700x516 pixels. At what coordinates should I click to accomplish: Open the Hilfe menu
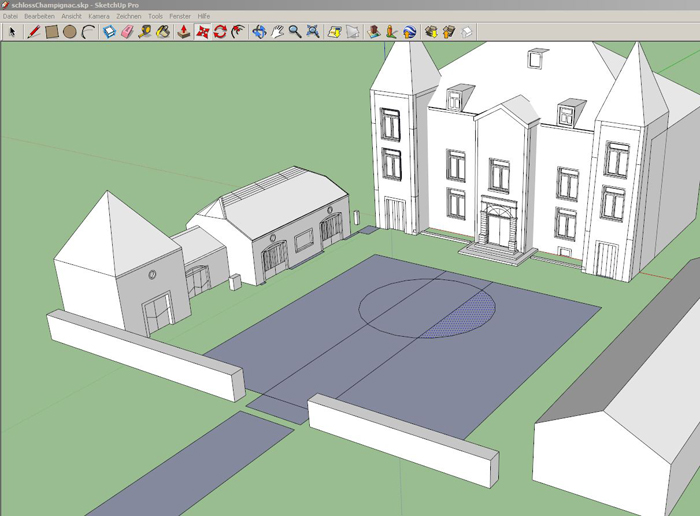tap(204, 17)
